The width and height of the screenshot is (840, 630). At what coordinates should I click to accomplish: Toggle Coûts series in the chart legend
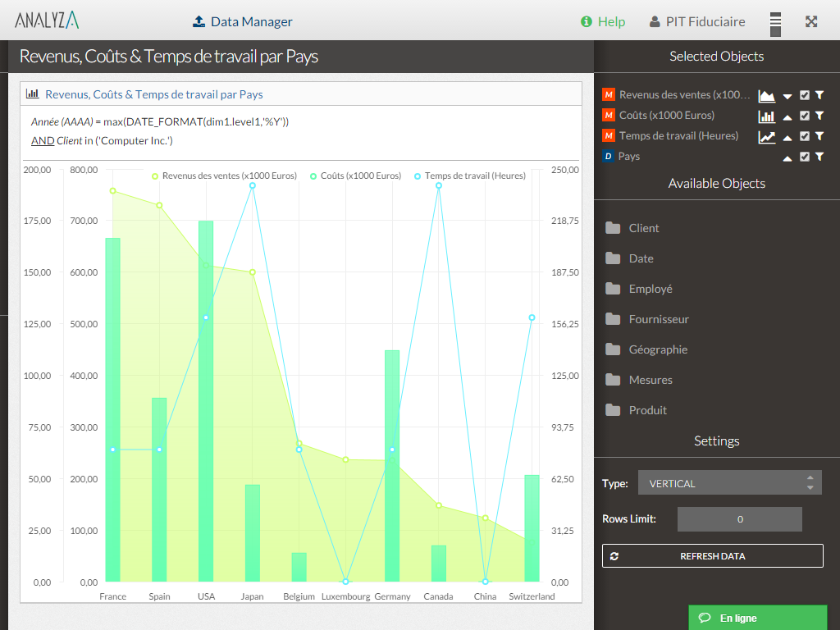point(354,176)
